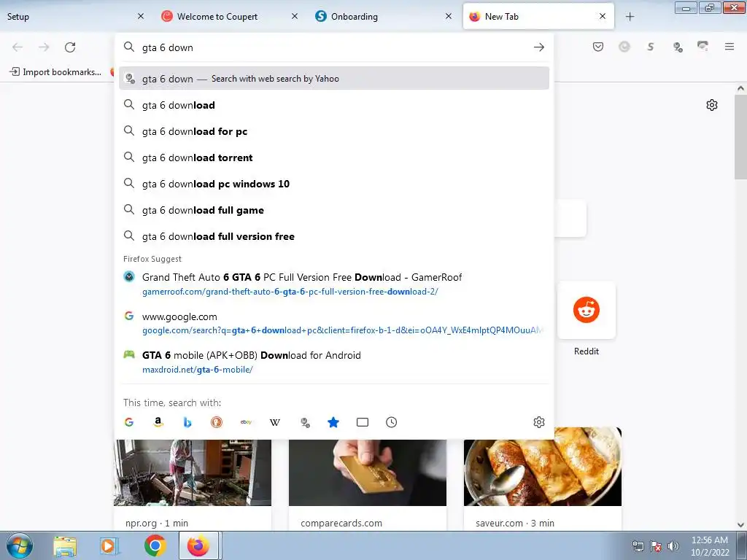Viewport: 747px width, 560px height.
Task: Go forward with the forward arrow
Action: click(44, 47)
